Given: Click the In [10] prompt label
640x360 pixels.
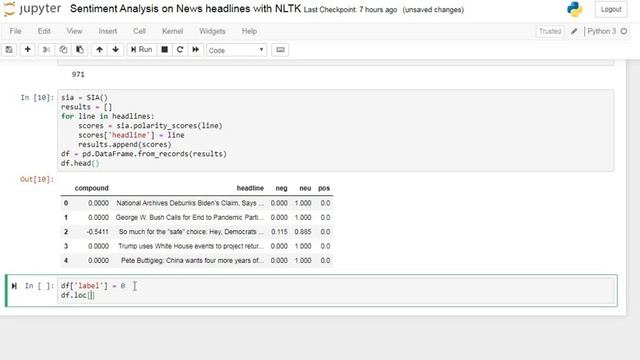Looking at the screenshot, I should click(37, 98).
